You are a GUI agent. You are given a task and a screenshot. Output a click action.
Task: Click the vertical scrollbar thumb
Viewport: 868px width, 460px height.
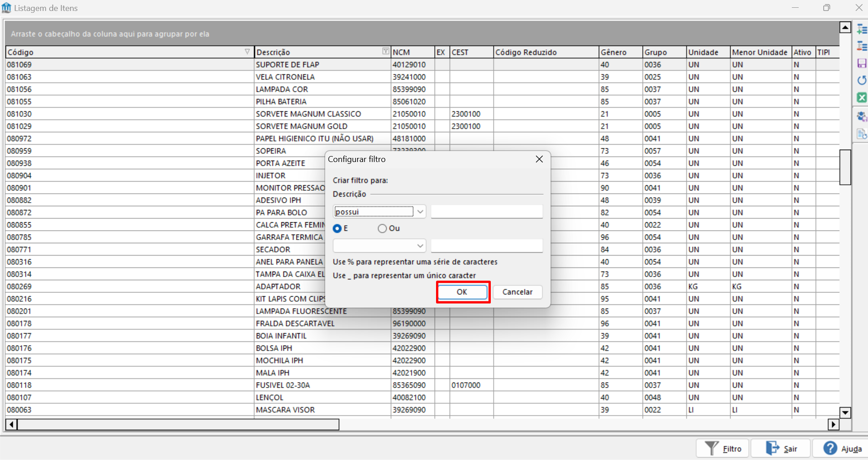[845, 167]
